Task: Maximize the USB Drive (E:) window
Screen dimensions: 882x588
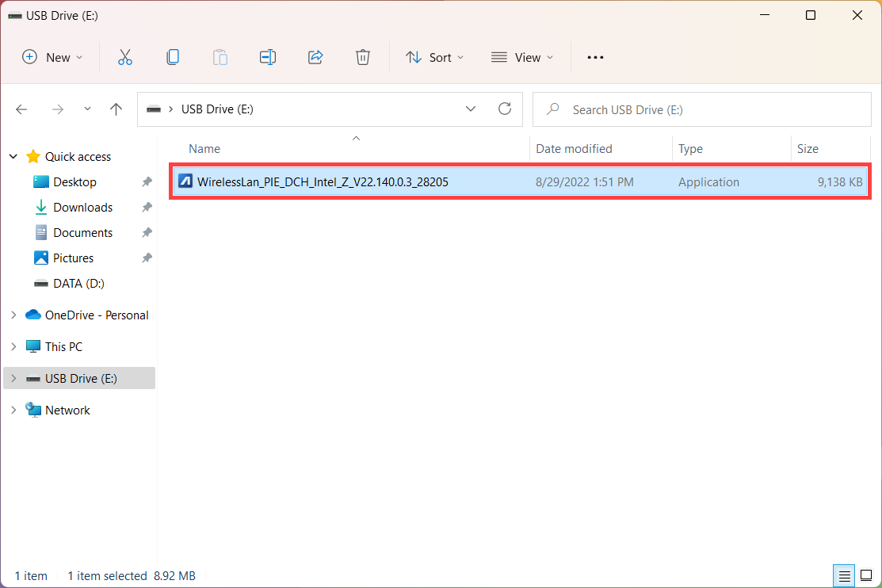Action: 811,15
